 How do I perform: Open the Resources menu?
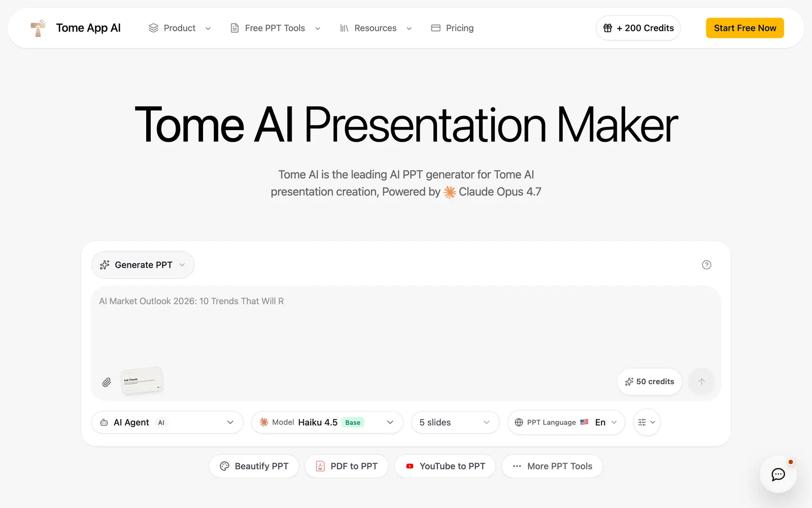pyautogui.click(x=376, y=28)
